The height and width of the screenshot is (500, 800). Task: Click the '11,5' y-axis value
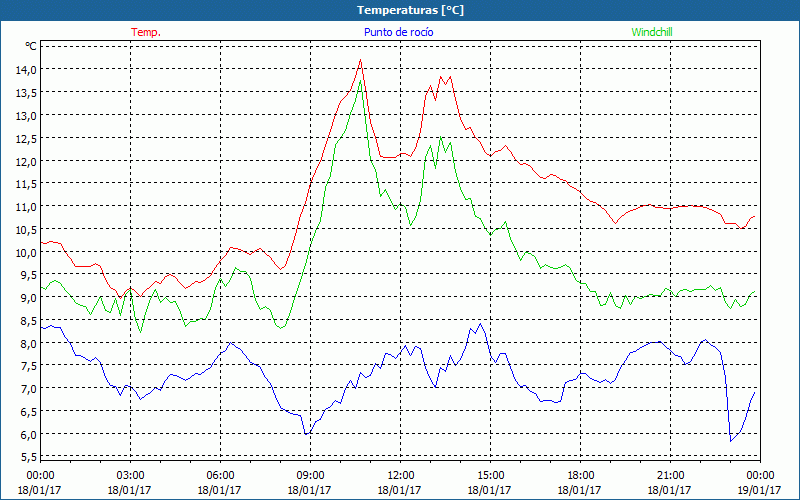[x=26, y=184]
